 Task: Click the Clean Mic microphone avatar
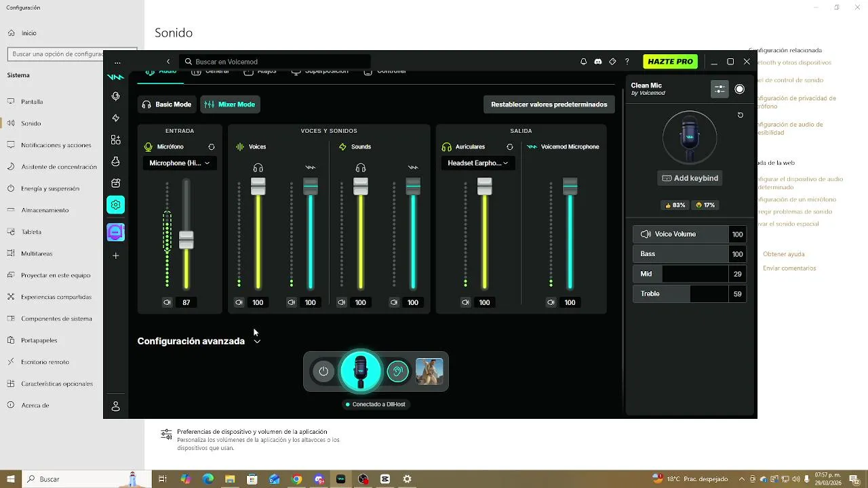pos(690,137)
